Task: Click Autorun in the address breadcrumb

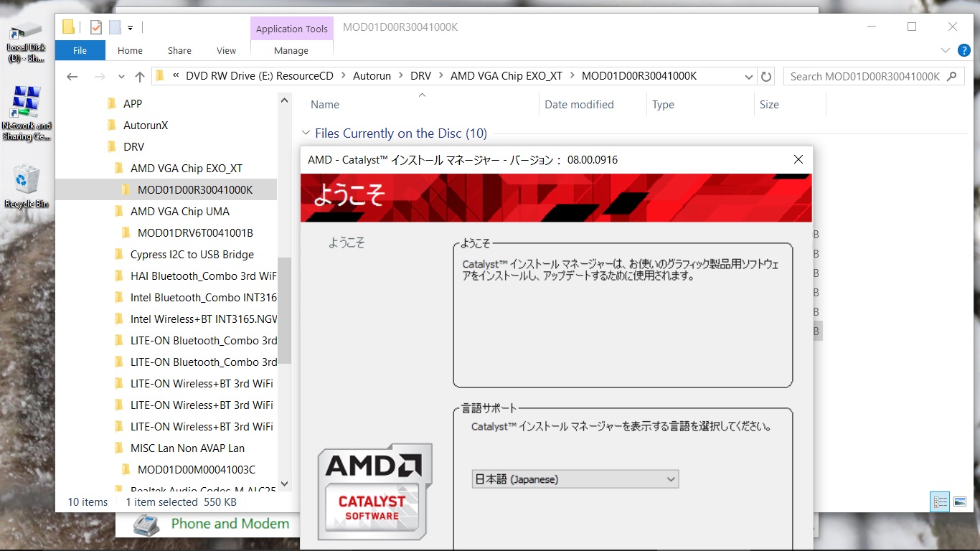Action: pyautogui.click(x=372, y=75)
